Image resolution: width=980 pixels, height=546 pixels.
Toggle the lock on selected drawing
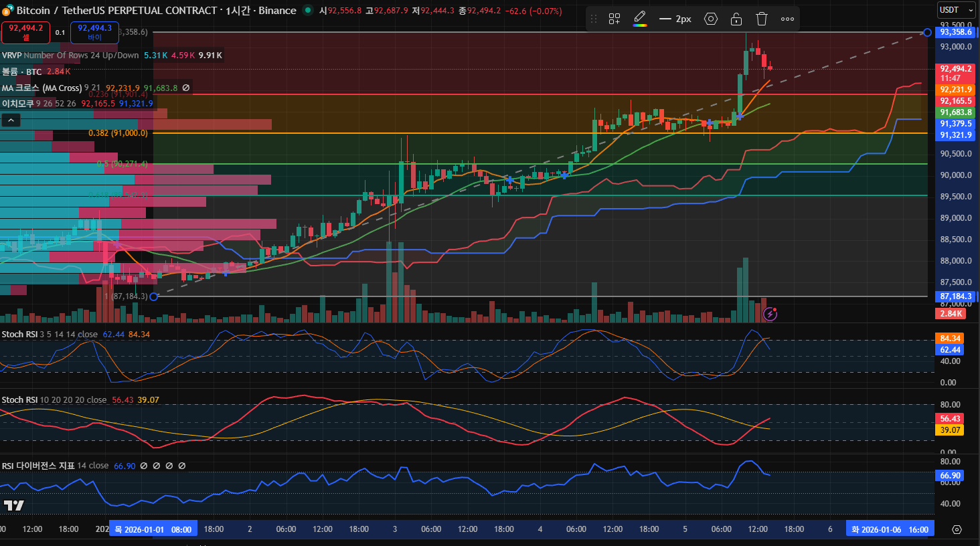[736, 19]
